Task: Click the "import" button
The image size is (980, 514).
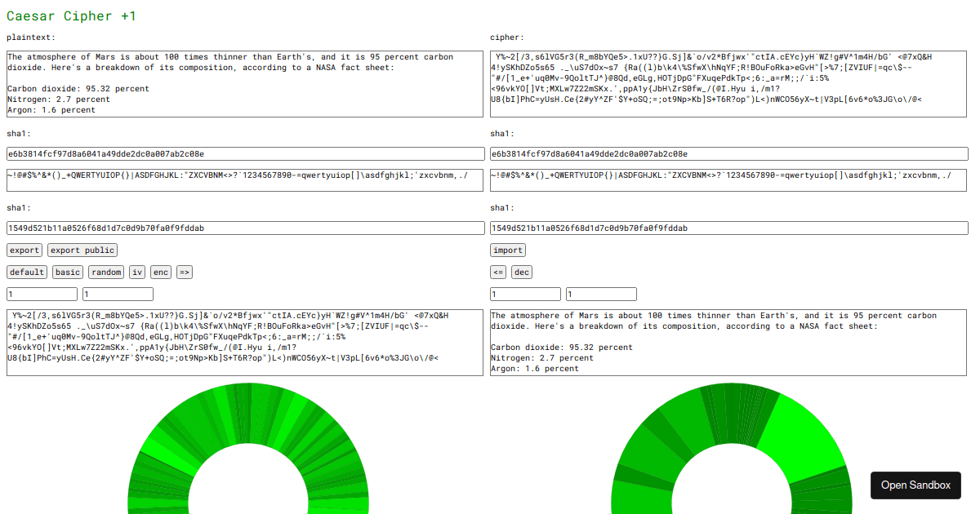Action: pos(508,250)
